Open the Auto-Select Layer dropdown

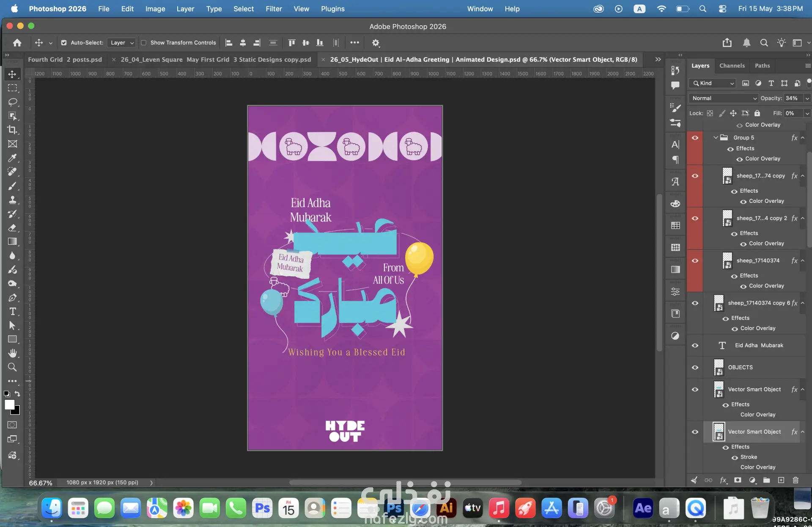[121, 43]
